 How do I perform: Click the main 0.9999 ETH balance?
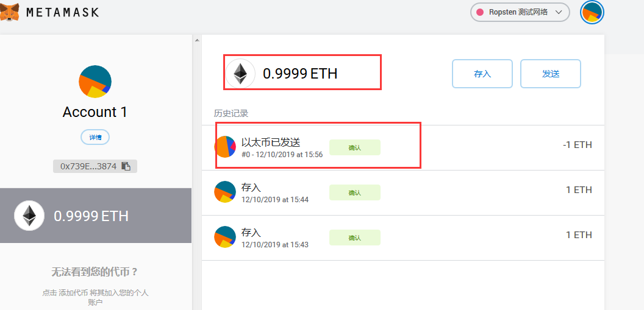(x=300, y=74)
